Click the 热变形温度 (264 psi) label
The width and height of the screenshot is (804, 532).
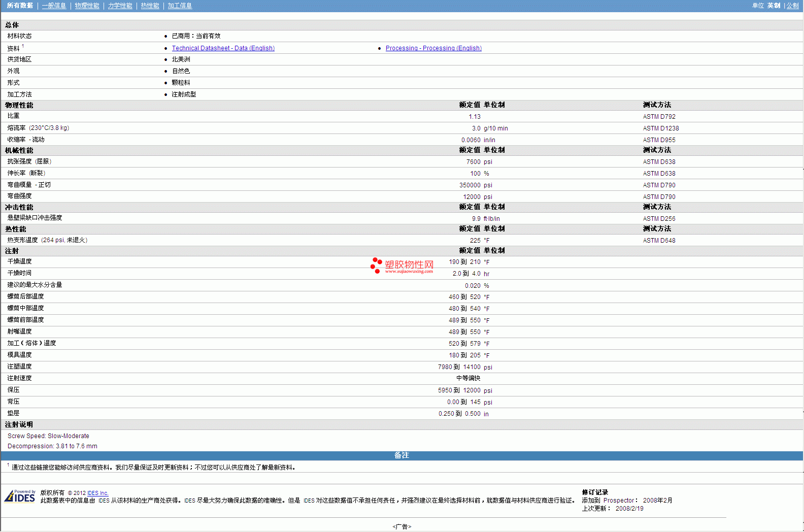[x=47, y=240]
